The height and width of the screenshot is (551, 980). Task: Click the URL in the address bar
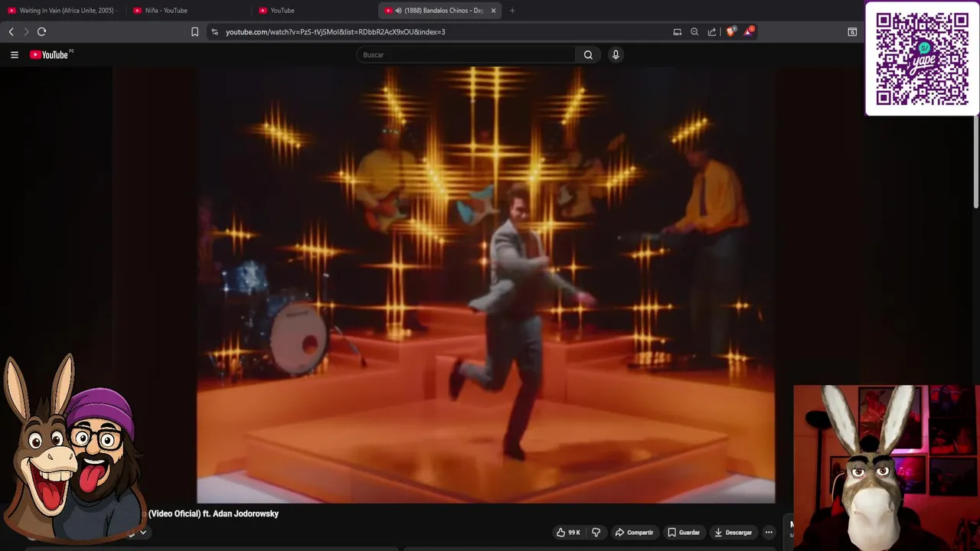(335, 31)
